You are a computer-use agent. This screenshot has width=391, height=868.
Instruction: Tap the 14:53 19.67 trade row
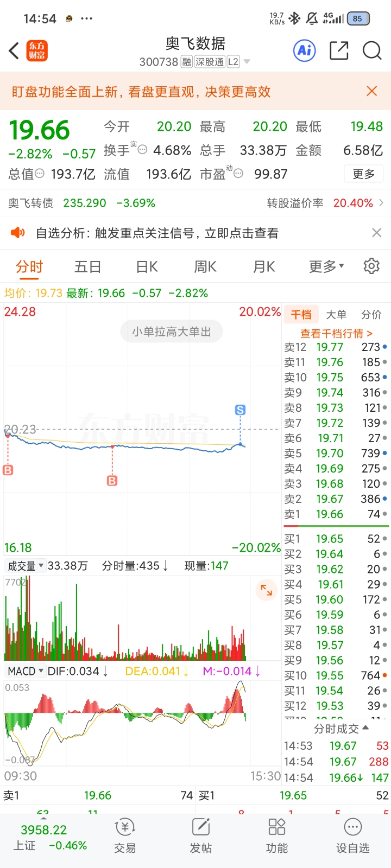pos(336,746)
